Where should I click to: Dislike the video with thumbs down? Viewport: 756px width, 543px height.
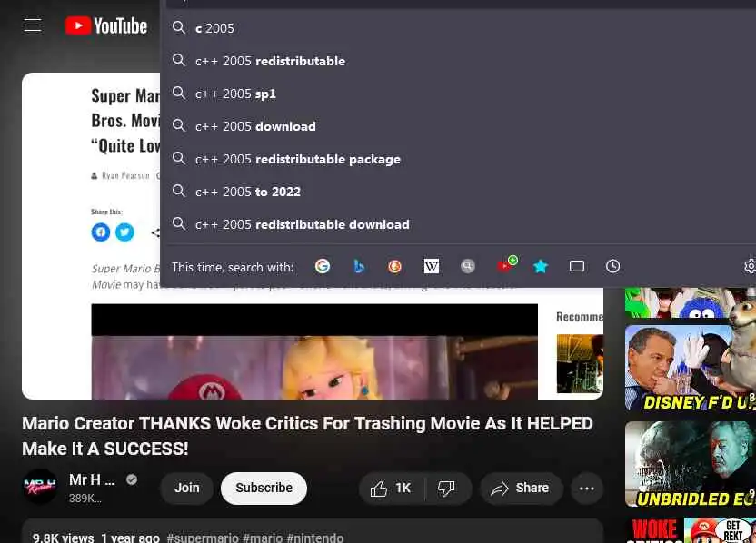(x=447, y=489)
